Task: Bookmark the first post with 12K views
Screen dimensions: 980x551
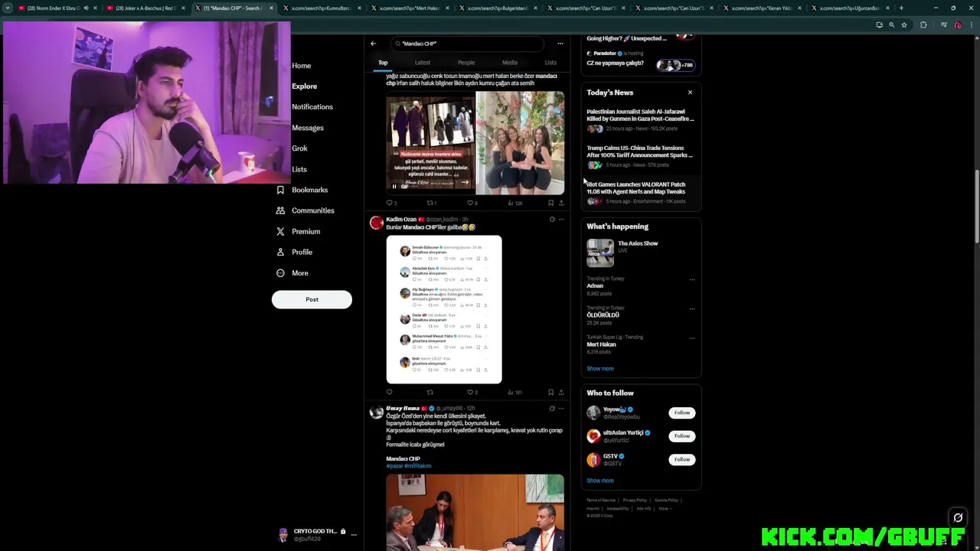Action: pyautogui.click(x=550, y=203)
